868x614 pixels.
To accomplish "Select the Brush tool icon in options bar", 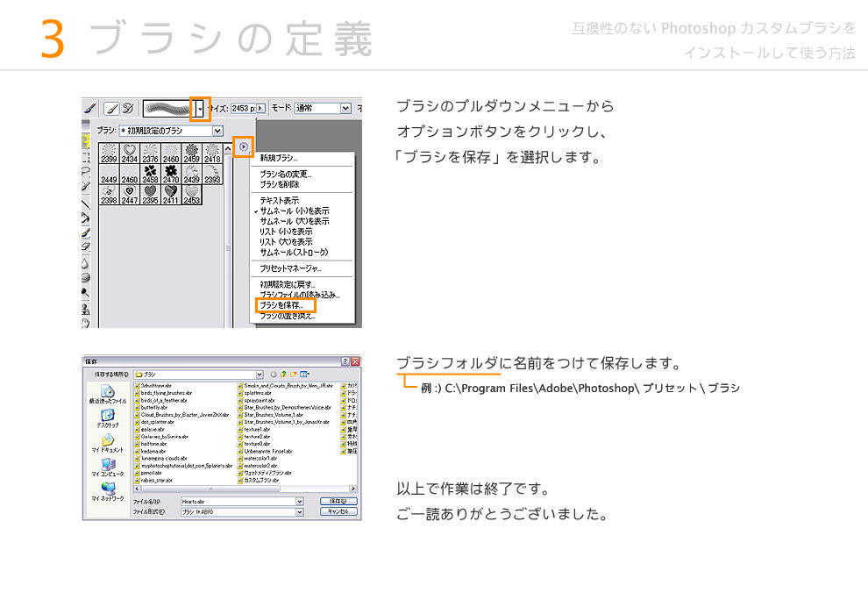I will [112, 108].
